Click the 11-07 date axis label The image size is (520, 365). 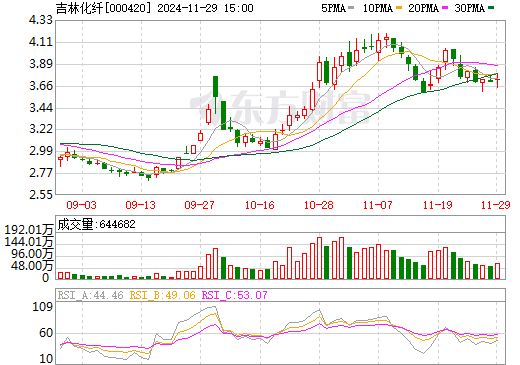[x=378, y=205]
